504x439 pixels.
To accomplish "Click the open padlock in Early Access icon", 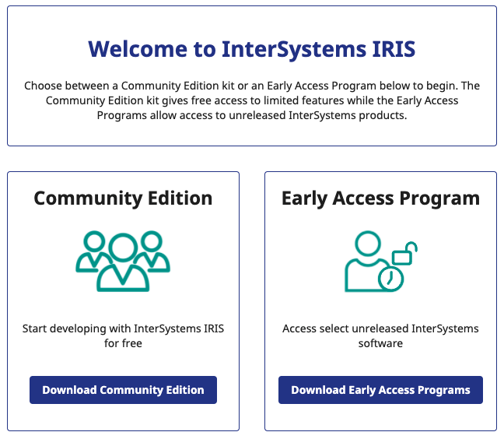I will click(x=404, y=253).
